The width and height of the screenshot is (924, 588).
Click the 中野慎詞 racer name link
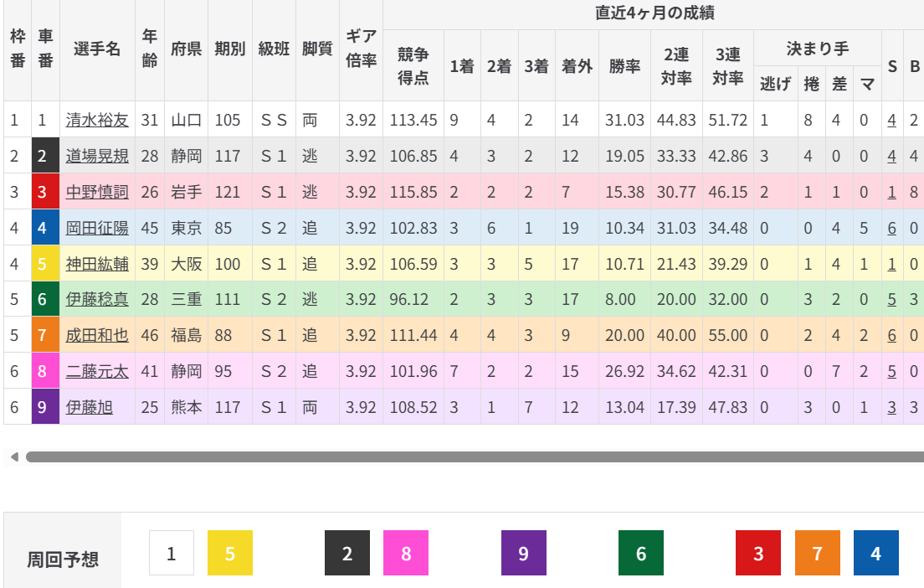pyautogui.click(x=97, y=192)
